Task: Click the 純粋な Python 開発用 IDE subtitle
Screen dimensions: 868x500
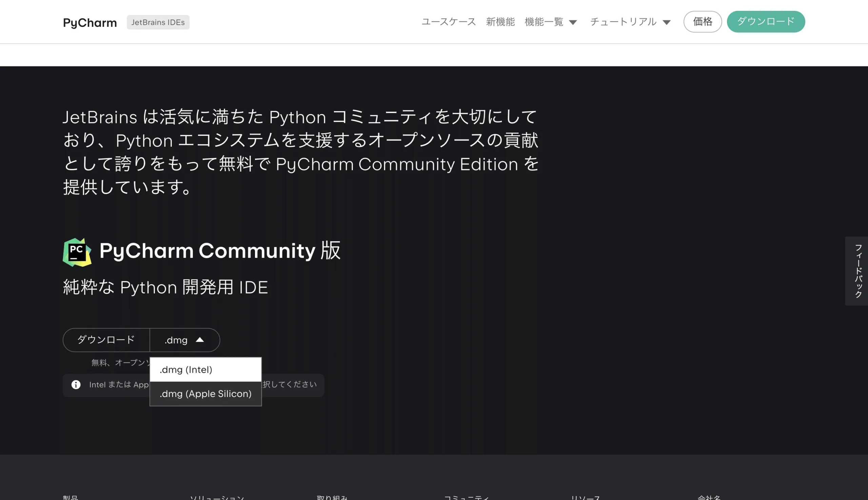Action: click(165, 287)
